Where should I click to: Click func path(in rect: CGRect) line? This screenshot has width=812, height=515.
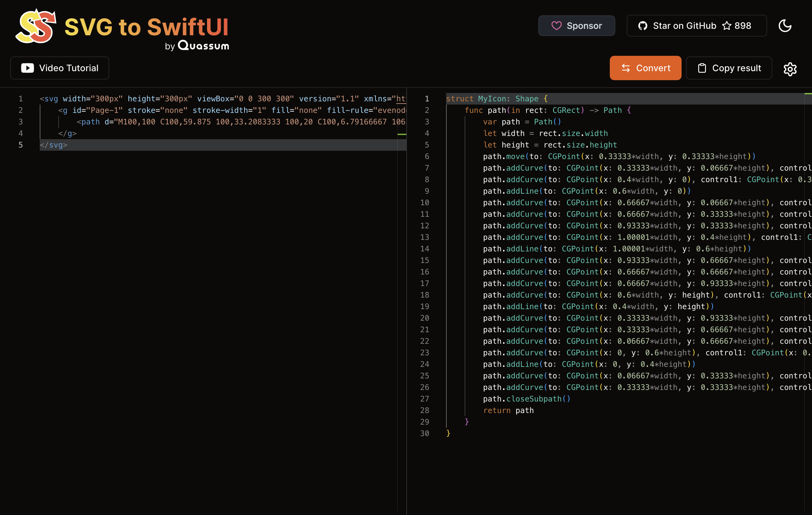[548, 110]
